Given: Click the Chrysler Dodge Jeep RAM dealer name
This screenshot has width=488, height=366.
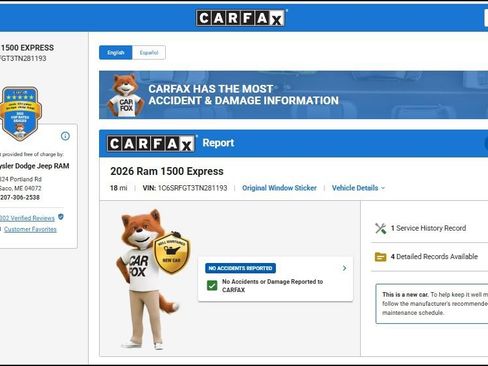Looking at the screenshot, I should (x=35, y=166).
